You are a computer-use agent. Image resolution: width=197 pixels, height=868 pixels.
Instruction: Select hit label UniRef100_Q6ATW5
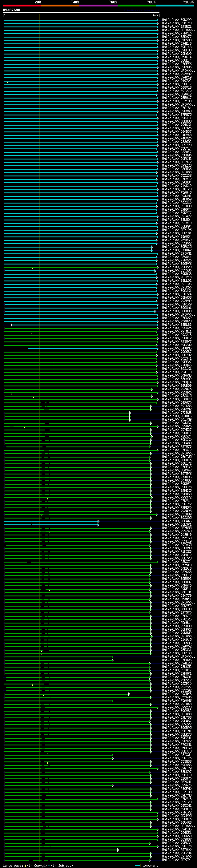[x=177, y=457]
